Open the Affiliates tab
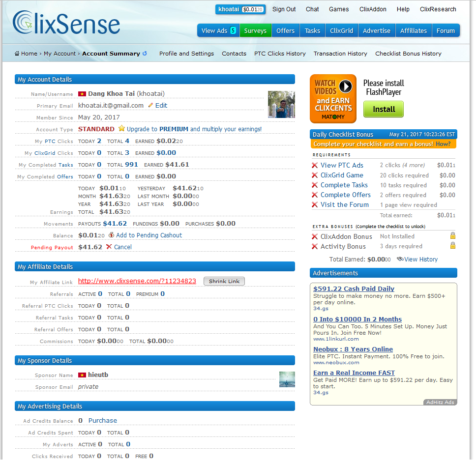476x462 pixels. click(x=414, y=30)
